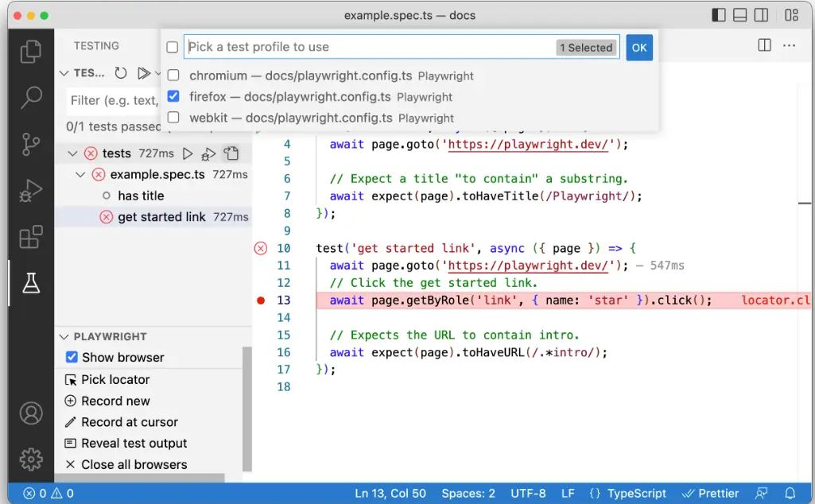The image size is (815, 504).
Task: Click the test profile search field
Action: pyautogui.click(x=370, y=47)
